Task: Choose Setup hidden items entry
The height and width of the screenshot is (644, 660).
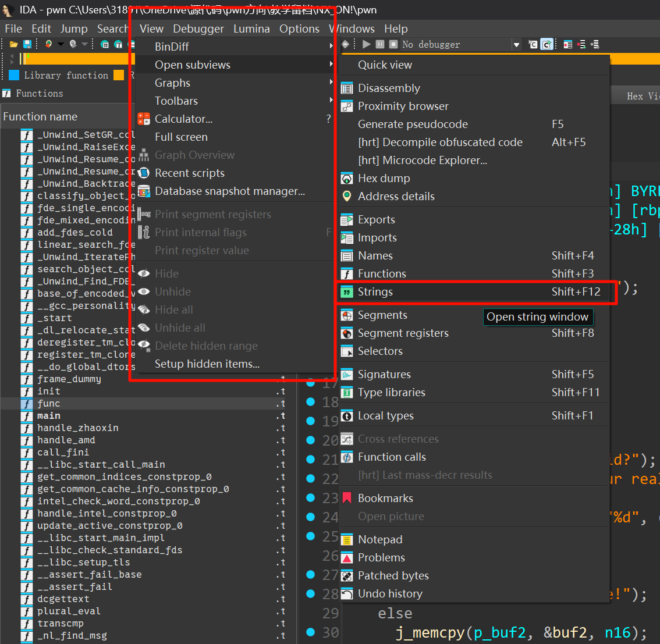Action: tap(235, 364)
